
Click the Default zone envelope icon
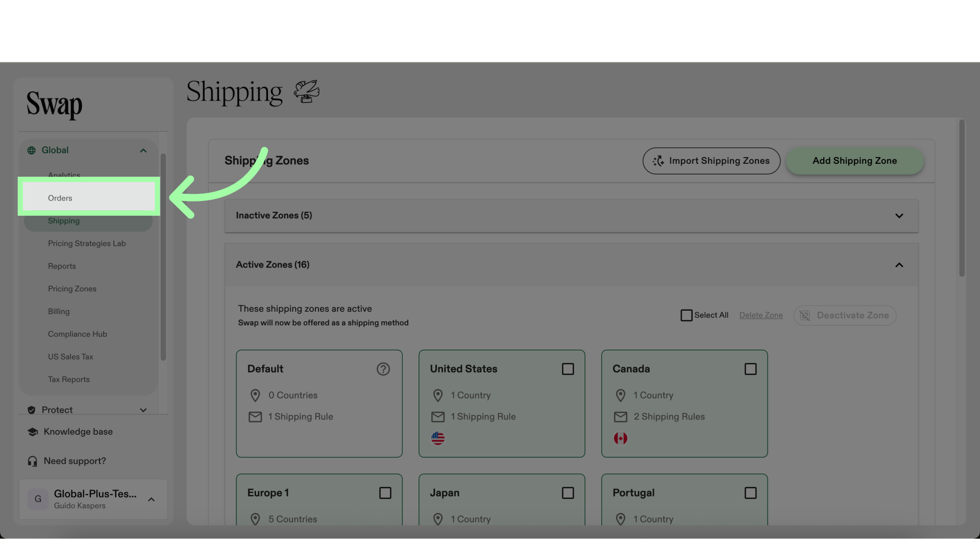point(255,417)
